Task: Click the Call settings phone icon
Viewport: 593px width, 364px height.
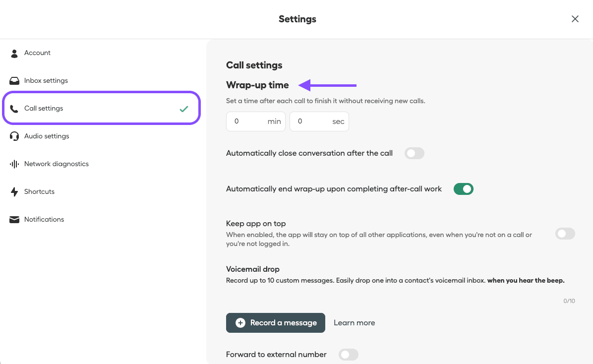Action: pos(14,109)
